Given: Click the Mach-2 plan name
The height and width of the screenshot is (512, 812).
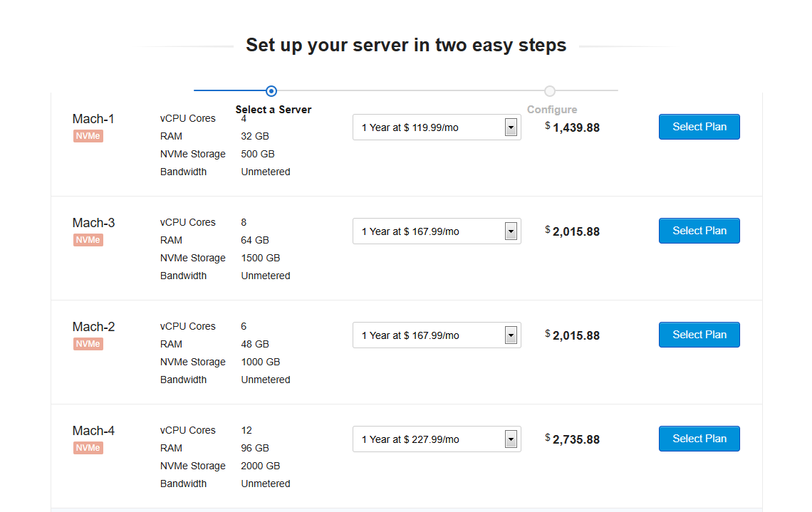Looking at the screenshot, I should [94, 327].
